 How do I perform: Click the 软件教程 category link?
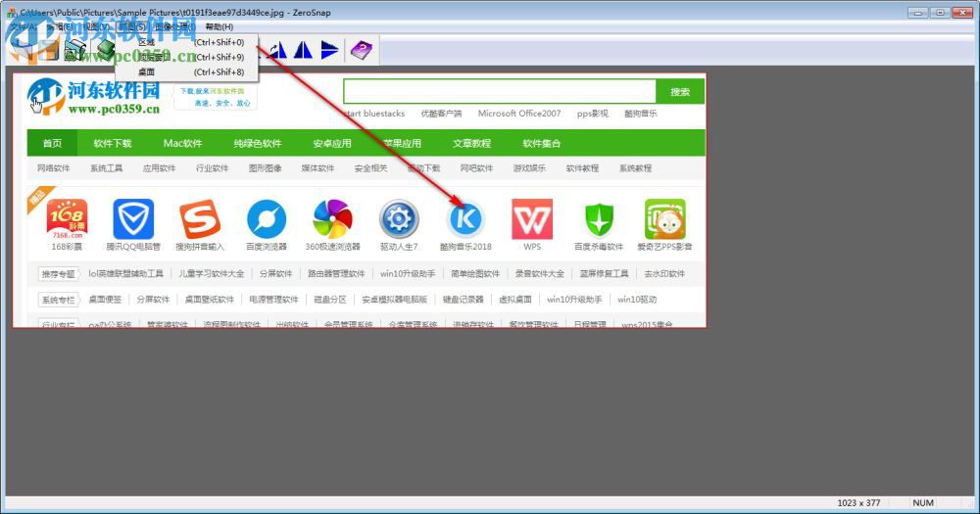(x=582, y=168)
